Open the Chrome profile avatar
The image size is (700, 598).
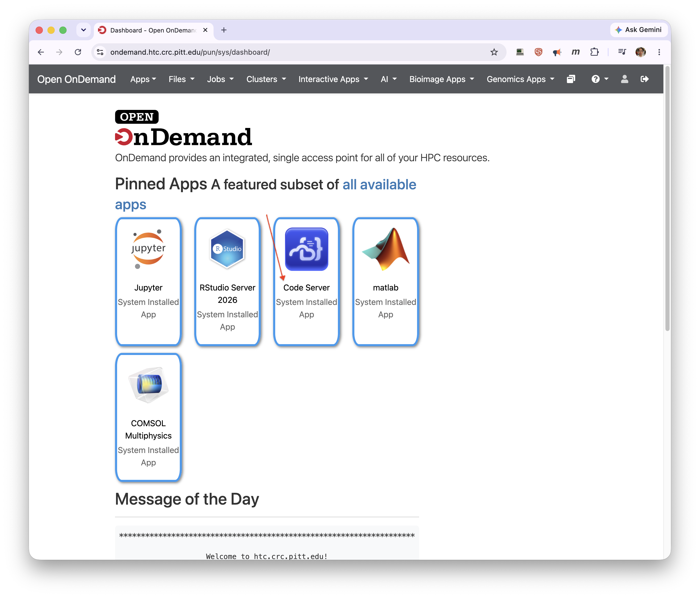pos(640,52)
